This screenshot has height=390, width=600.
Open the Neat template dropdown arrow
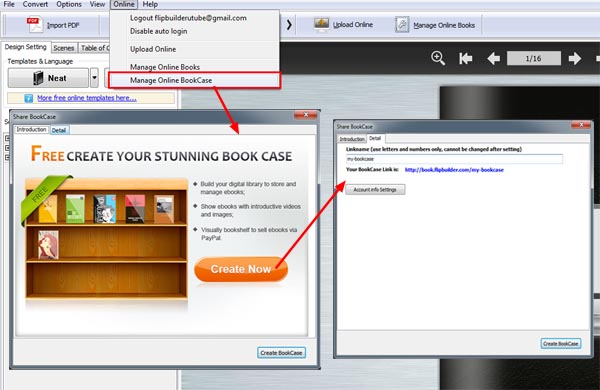(95, 78)
